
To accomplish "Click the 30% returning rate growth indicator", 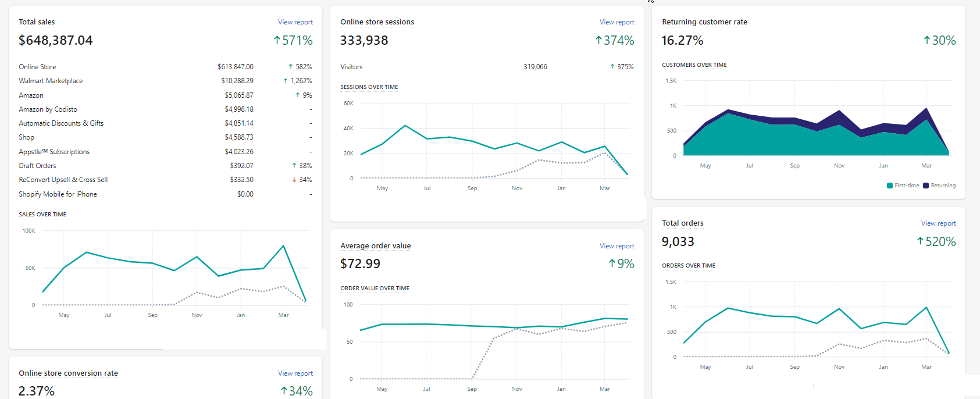I will 940,40.
